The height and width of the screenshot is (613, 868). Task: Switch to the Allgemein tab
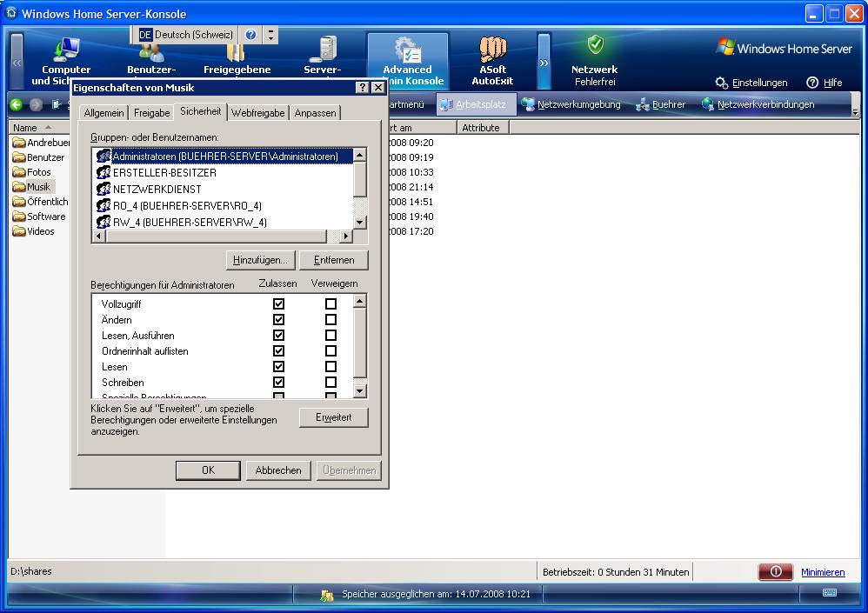coord(104,113)
